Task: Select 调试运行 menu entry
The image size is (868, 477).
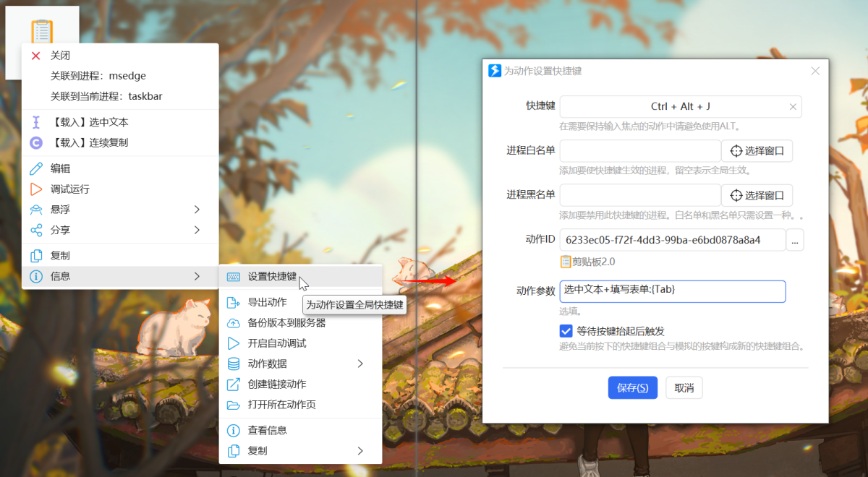Action: tap(120, 189)
